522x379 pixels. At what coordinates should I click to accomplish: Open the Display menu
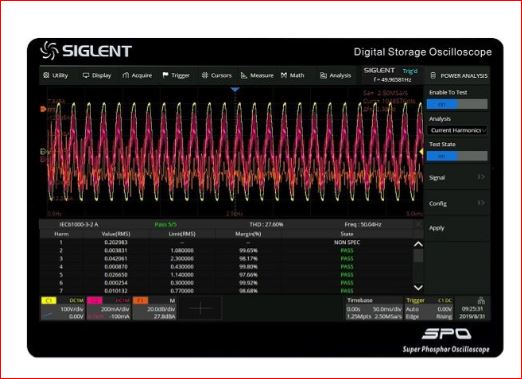[x=97, y=75]
